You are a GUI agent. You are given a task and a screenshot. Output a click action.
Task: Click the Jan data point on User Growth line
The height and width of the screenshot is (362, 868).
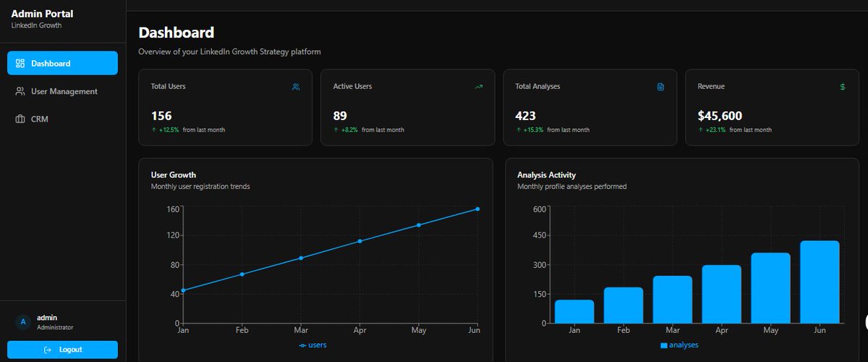tap(183, 290)
